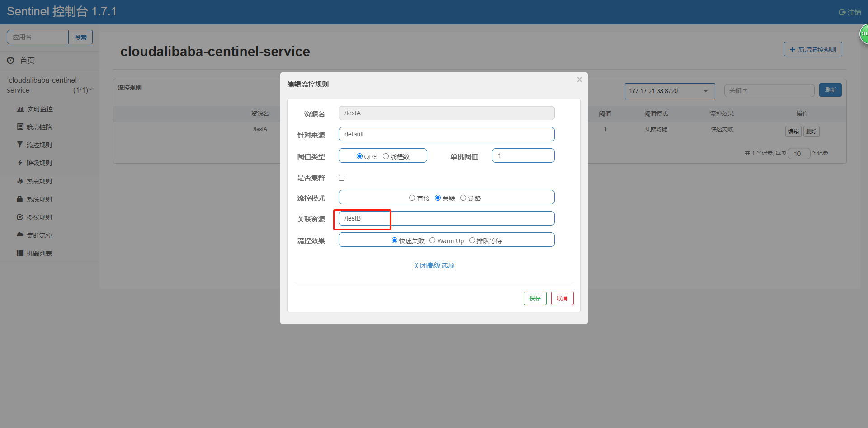Click the 应用名 search input
This screenshot has width=868, height=428.
38,37
